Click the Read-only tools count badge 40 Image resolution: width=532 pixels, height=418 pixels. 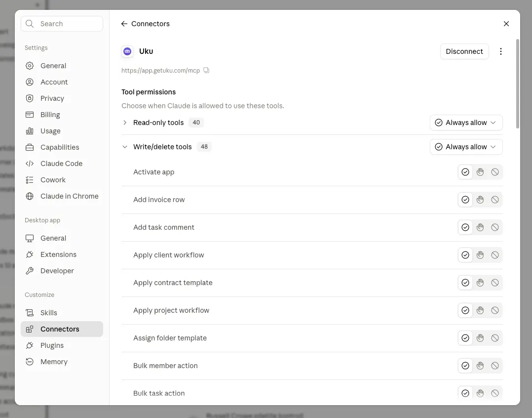(196, 123)
